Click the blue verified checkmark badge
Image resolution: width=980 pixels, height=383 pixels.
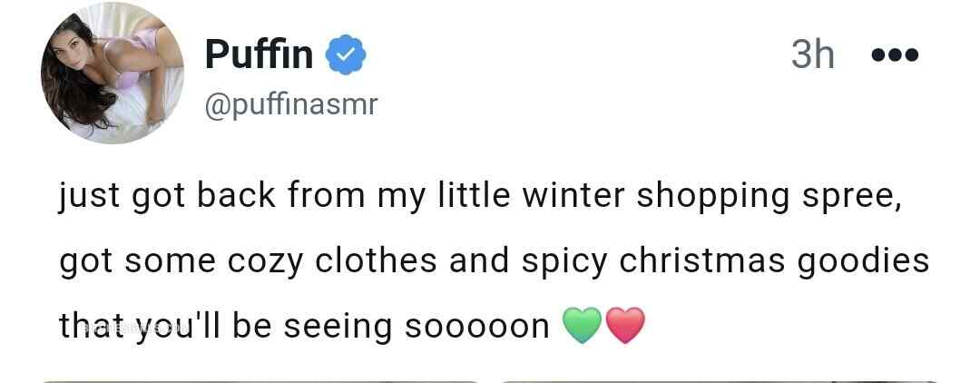[x=346, y=54]
